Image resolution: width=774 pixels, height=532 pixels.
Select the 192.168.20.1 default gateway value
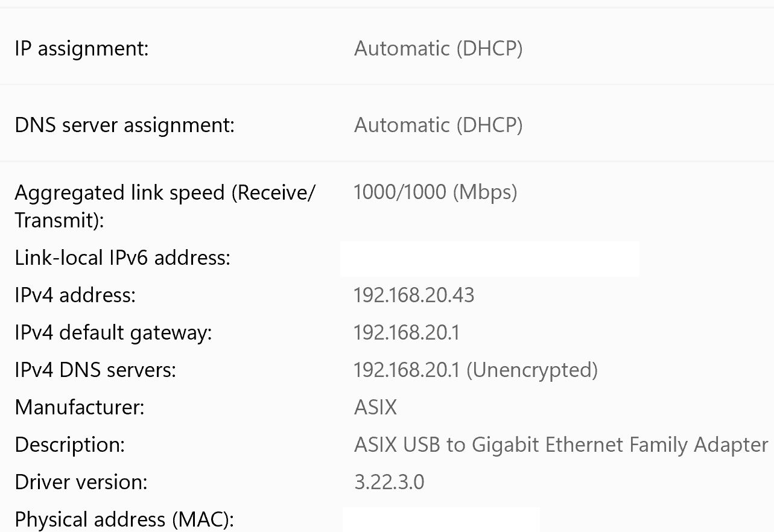[x=407, y=333]
